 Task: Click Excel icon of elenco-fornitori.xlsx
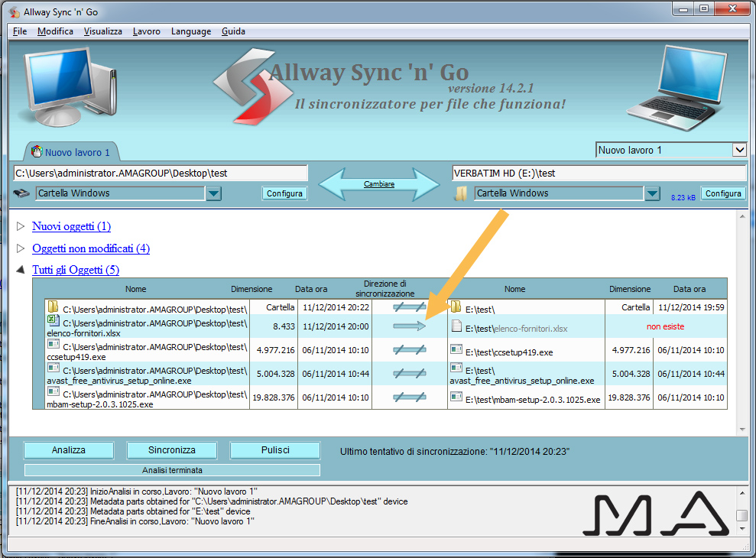point(53,320)
